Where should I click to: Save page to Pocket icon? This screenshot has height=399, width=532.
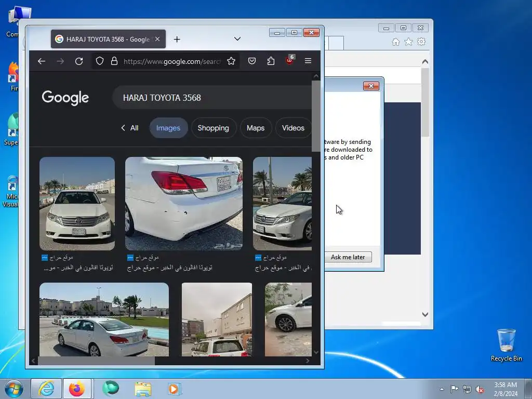point(252,61)
